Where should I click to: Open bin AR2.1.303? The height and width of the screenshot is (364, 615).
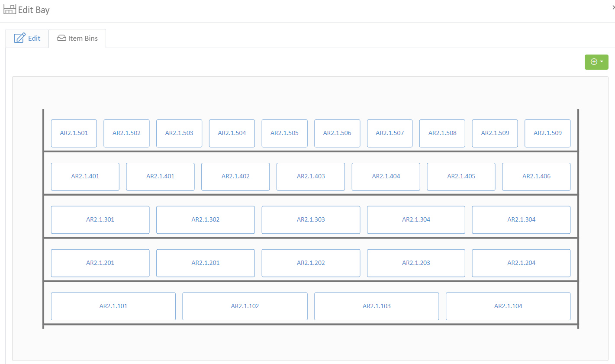tap(311, 220)
